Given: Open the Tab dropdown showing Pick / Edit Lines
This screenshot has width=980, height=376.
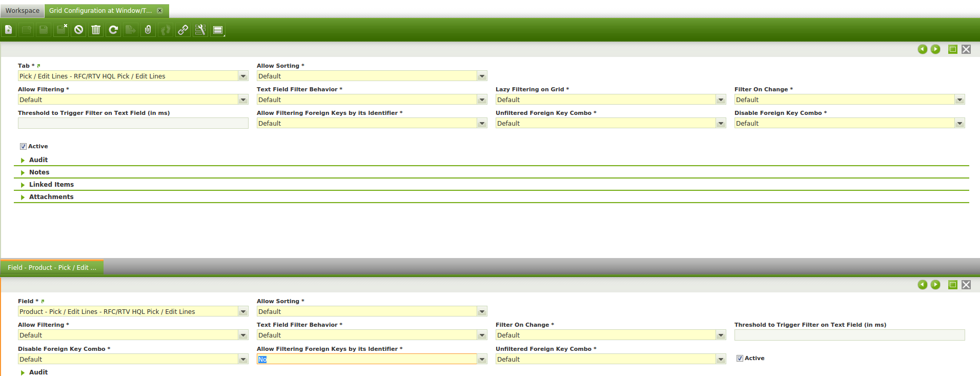Looking at the screenshot, I should pos(243,76).
